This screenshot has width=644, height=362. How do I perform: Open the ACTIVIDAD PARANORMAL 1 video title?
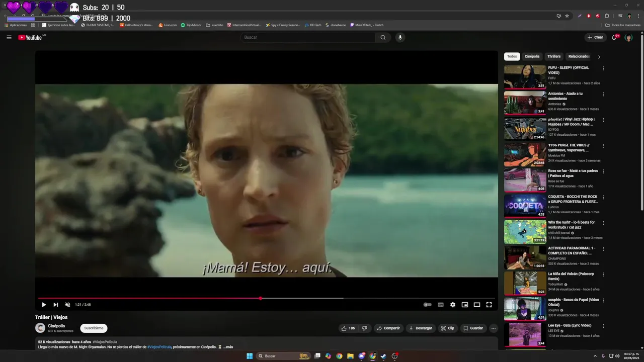point(572,250)
